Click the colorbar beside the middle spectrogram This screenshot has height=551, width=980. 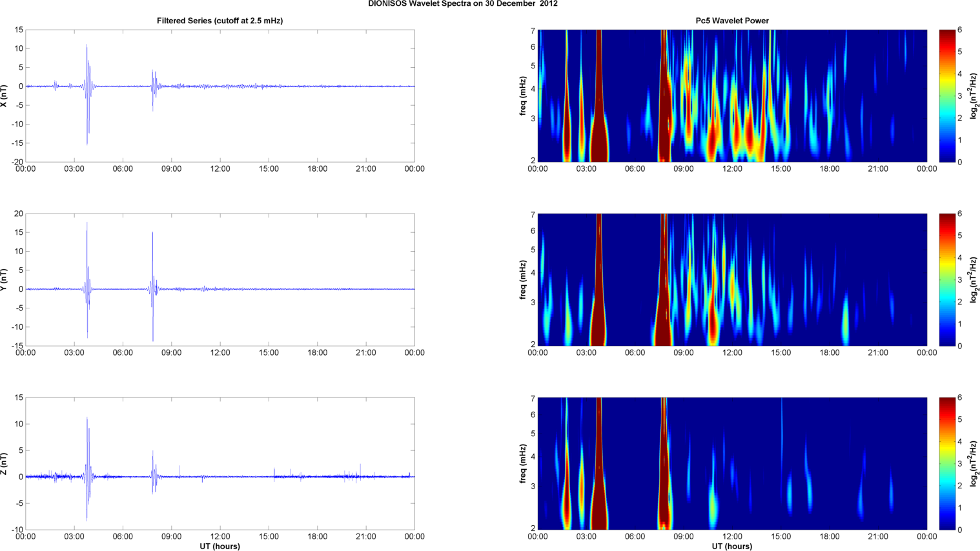coord(947,279)
